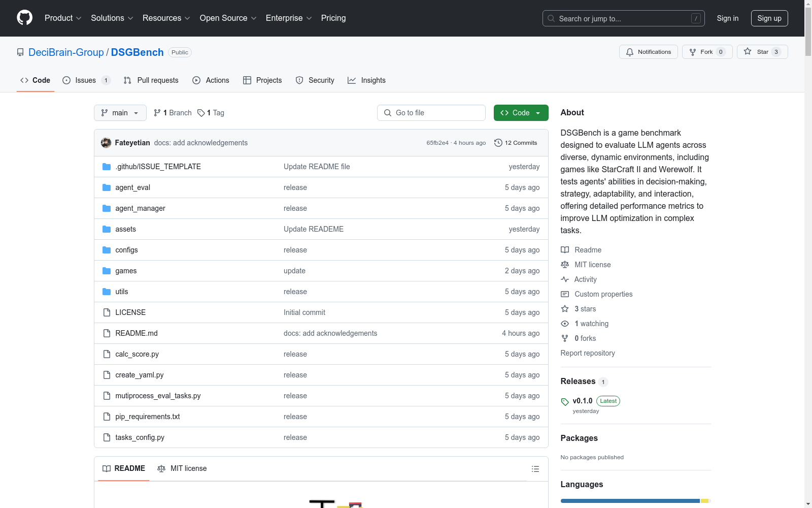This screenshot has width=812, height=508.
Task: Expand the Enterprise menu
Action: point(289,18)
